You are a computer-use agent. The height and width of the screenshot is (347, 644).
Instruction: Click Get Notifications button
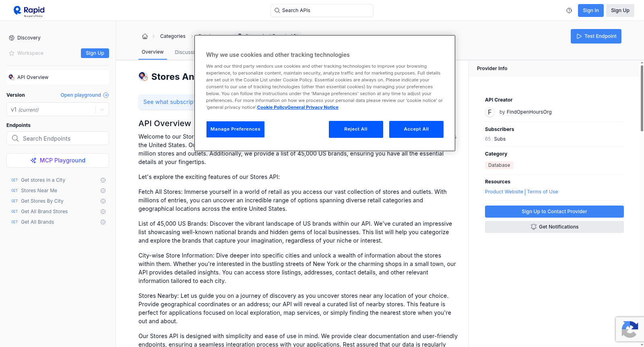click(x=554, y=227)
